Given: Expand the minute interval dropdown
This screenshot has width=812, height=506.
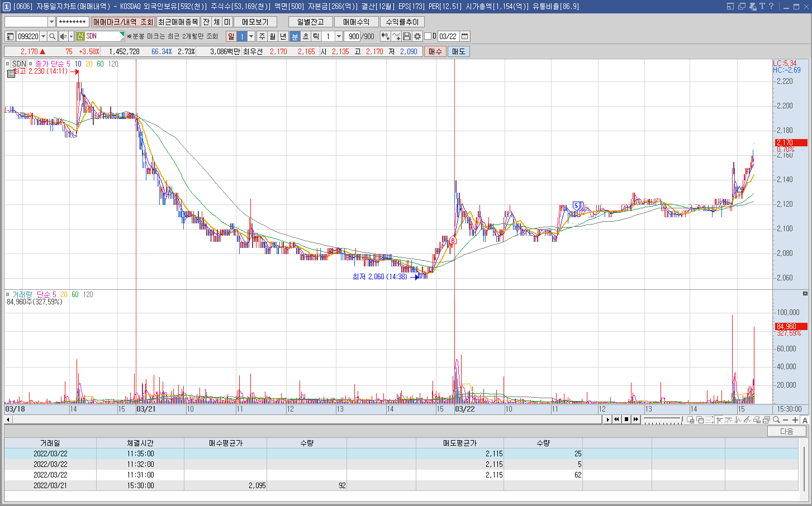Looking at the screenshot, I should [339, 36].
